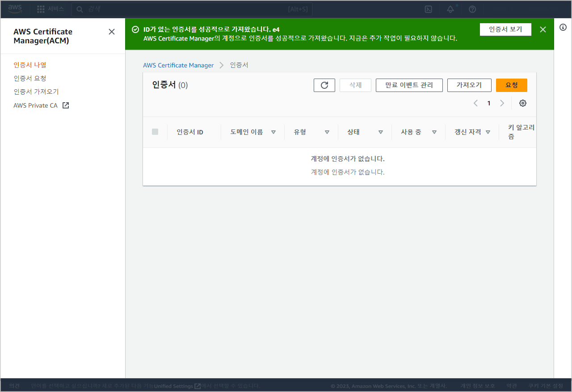572x392 pixels.
Task: Collapse the ACM side navigation panel
Action: click(112, 32)
